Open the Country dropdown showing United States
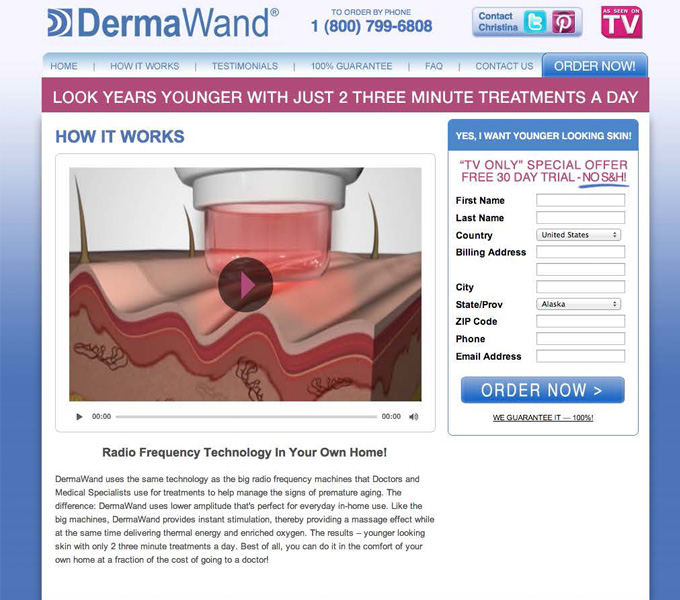The image size is (680, 600). (579, 235)
